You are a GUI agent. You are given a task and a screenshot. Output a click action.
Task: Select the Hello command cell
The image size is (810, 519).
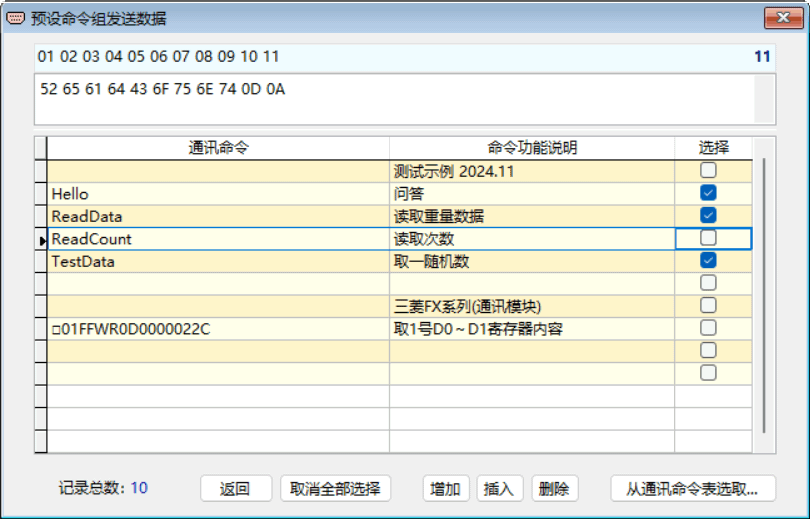(x=218, y=194)
